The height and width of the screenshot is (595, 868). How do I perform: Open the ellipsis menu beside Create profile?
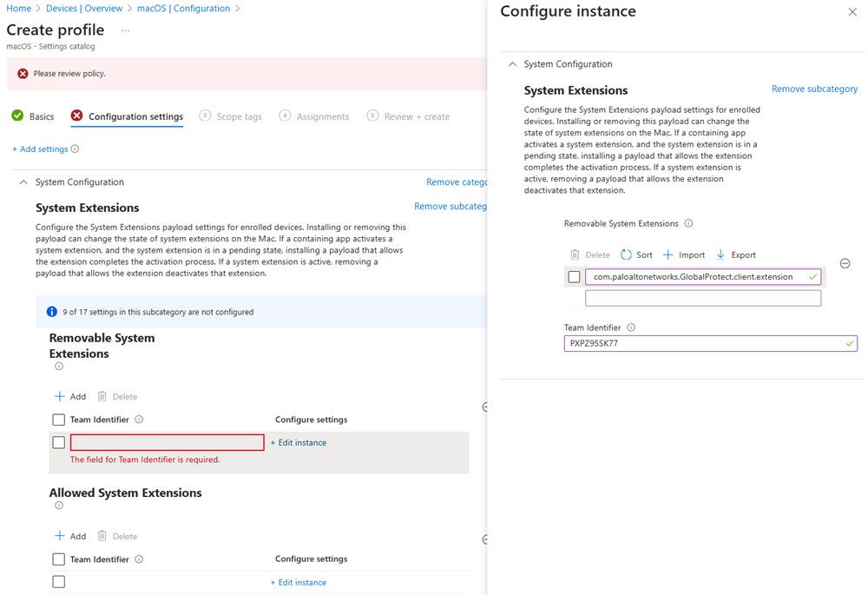pyautogui.click(x=125, y=30)
